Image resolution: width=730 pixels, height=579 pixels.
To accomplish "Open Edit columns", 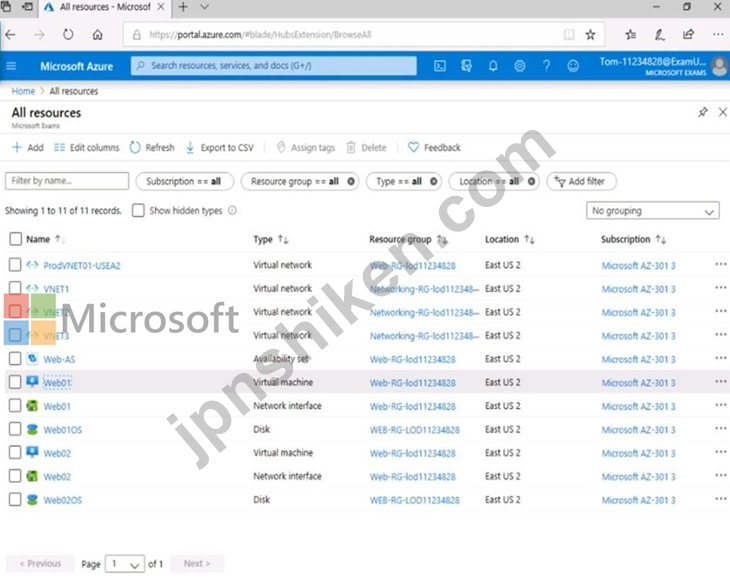I will 87,148.
